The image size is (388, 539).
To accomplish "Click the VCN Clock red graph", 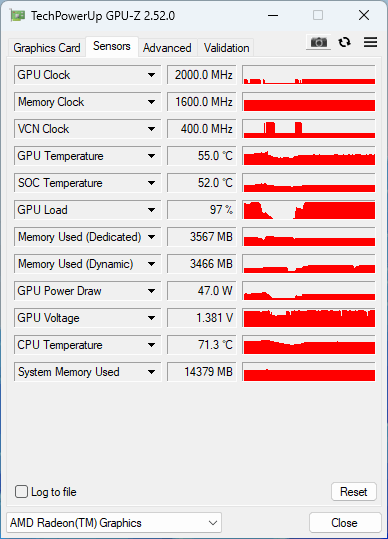I will (x=309, y=129).
